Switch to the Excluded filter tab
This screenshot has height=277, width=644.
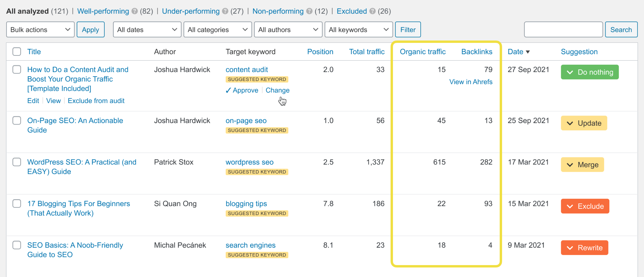click(x=352, y=11)
